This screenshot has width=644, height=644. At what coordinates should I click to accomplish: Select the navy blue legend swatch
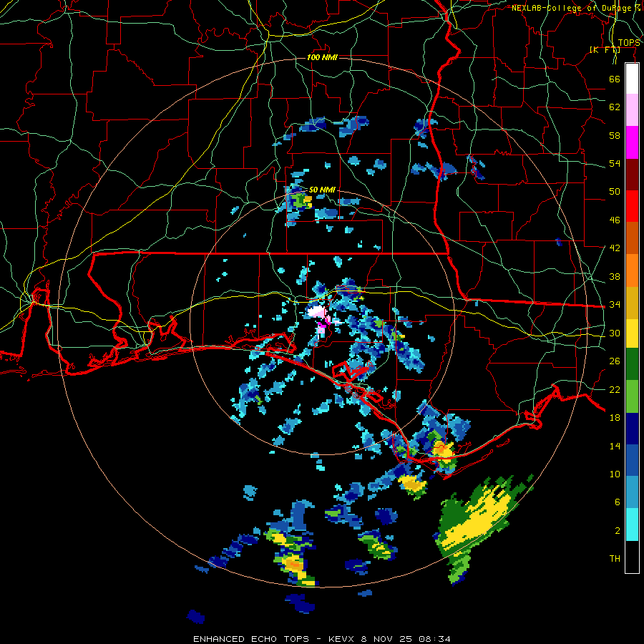632,429
